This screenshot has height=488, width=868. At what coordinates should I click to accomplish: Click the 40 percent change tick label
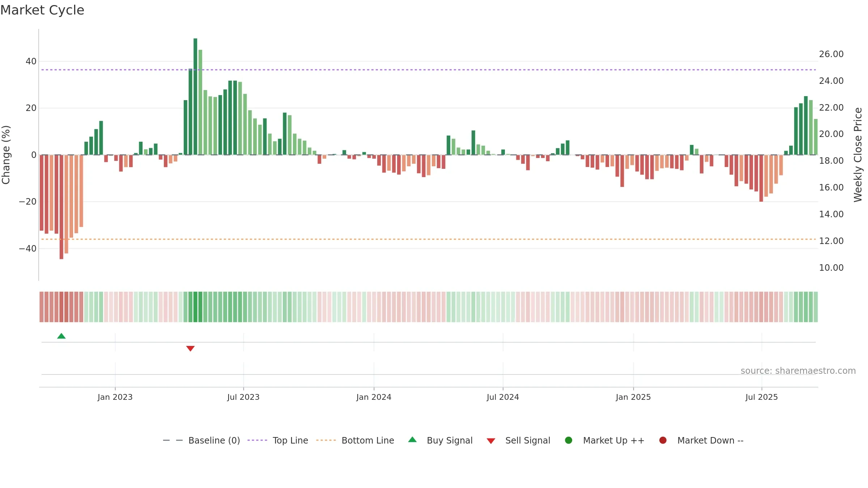click(x=31, y=61)
